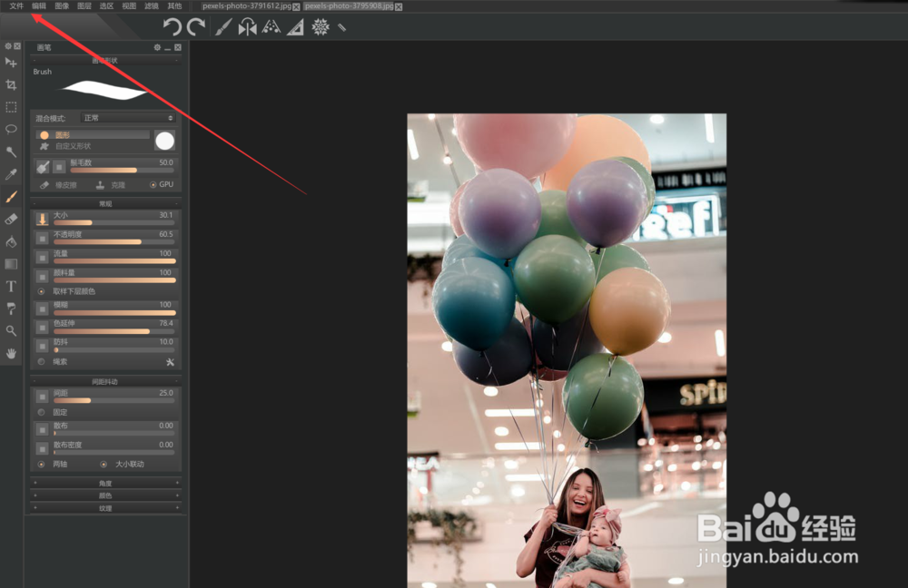
Task: Select the Rectangular selection tool
Action: [11, 107]
